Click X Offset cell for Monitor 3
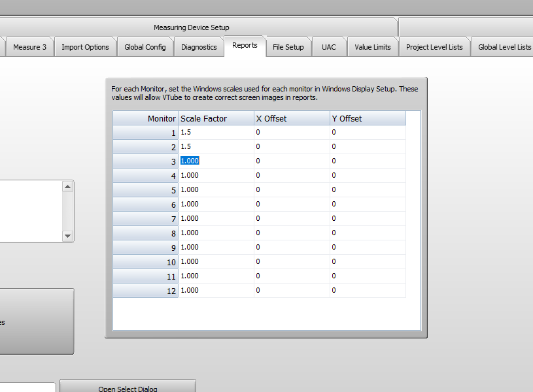This screenshot has width=533, height=392. pos(292,161)
